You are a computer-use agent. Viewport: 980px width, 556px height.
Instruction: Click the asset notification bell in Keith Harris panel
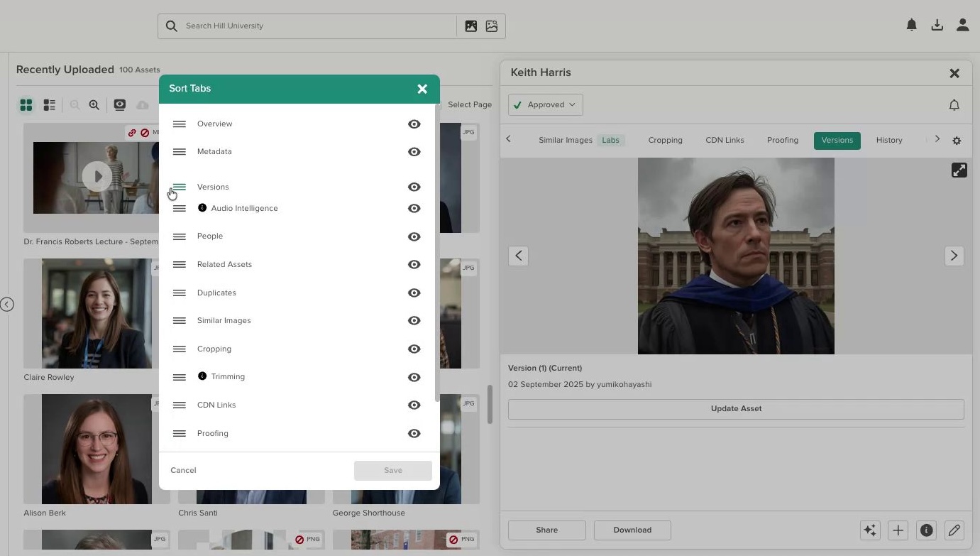click(x=954, y=105)
